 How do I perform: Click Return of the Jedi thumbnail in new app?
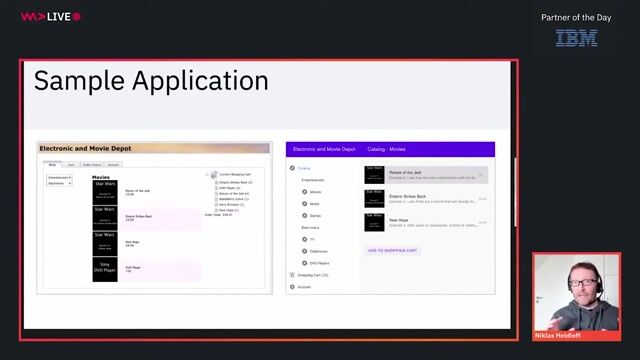(x=374, y=175)
